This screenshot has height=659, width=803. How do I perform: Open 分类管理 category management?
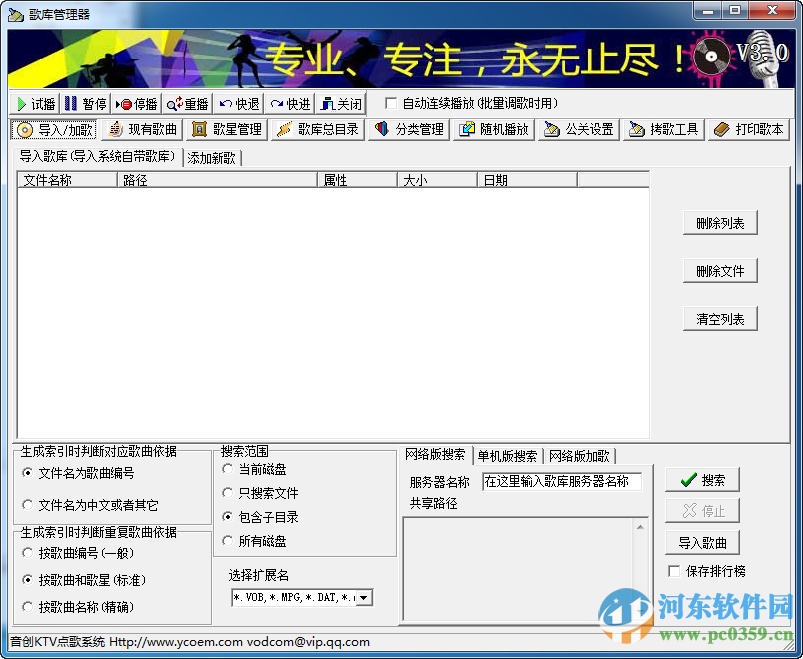click(409, 130)
